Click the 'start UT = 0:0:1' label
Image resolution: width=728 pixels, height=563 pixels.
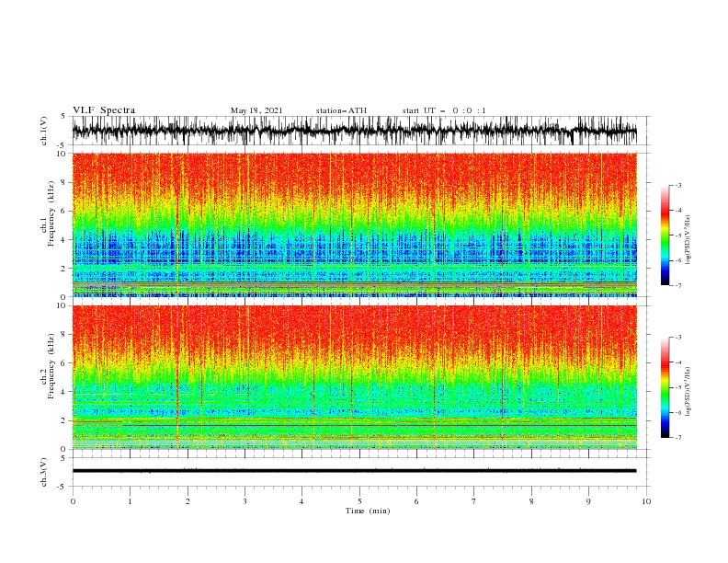(444, 110)
